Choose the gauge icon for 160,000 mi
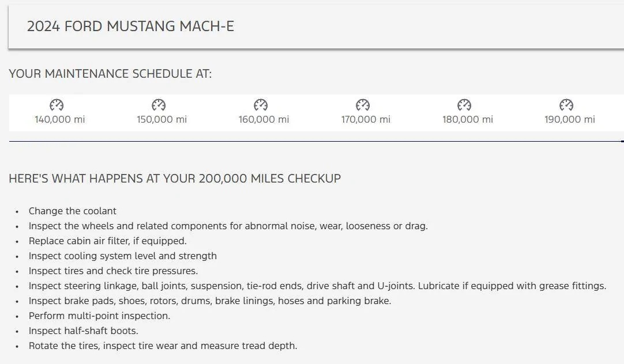This screenshot has height=364, width=624. (x=261, y=105)
